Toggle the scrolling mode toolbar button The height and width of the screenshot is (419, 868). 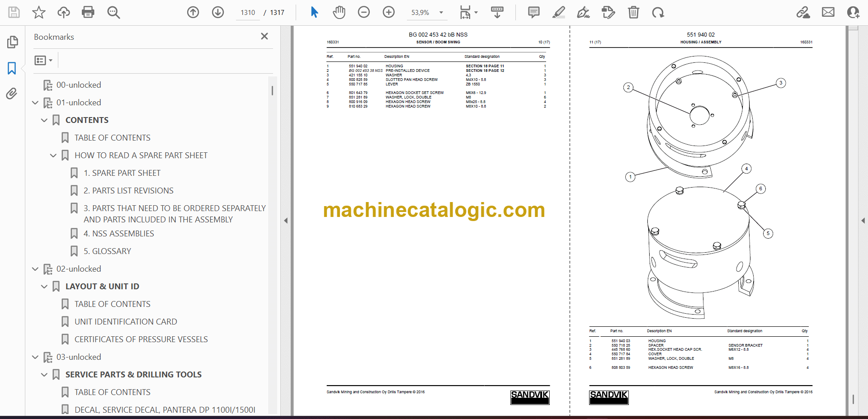(x=497, y=12)
